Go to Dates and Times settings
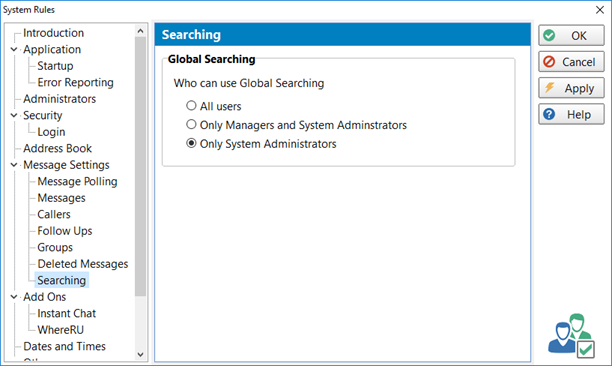This screenshot has width=612, height=366. click(64, 346)
